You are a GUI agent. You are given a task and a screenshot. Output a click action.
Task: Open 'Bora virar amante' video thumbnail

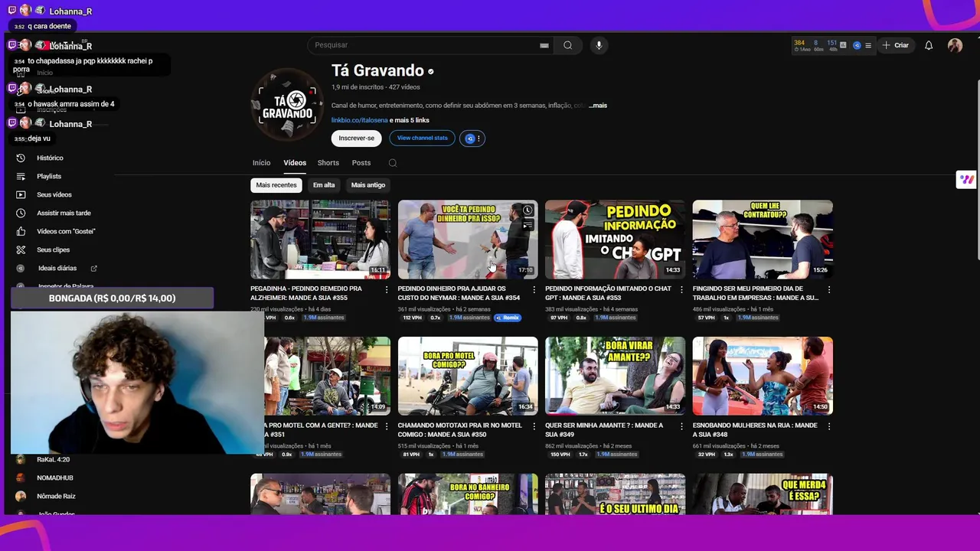click(615, 377)
